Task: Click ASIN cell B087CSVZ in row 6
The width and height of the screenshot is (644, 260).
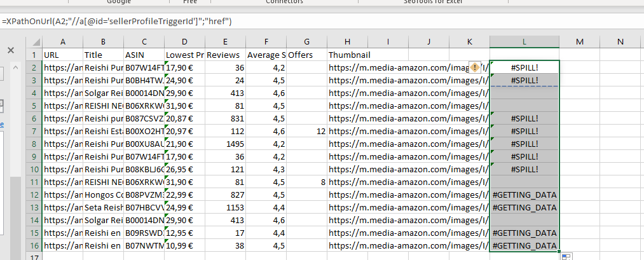Action: (144, 119)
